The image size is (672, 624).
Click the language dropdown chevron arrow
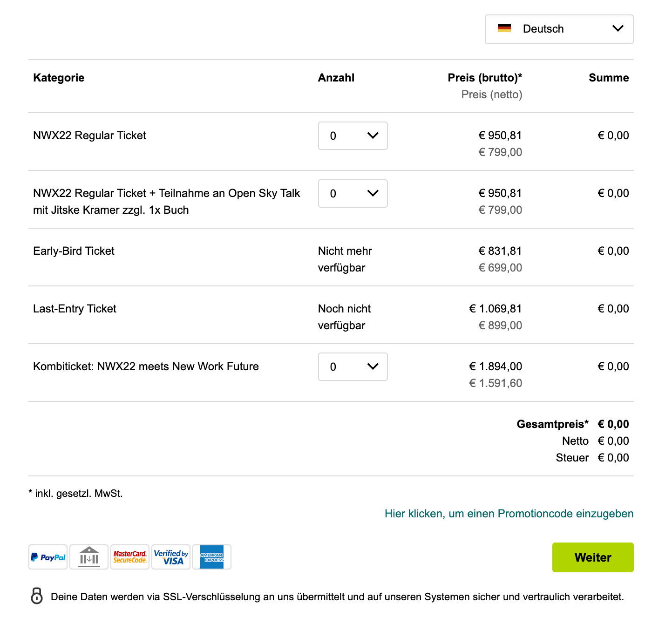(x=618, y=28)
